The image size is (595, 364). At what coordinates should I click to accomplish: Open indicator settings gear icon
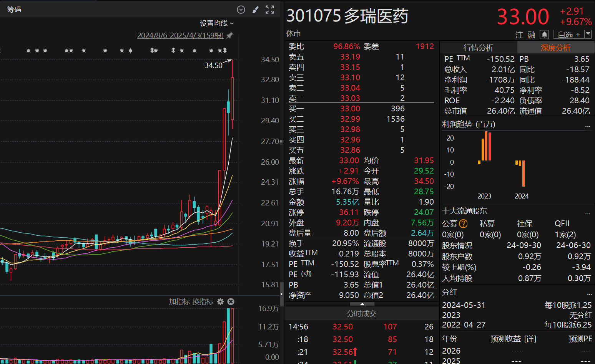point(220,302)
